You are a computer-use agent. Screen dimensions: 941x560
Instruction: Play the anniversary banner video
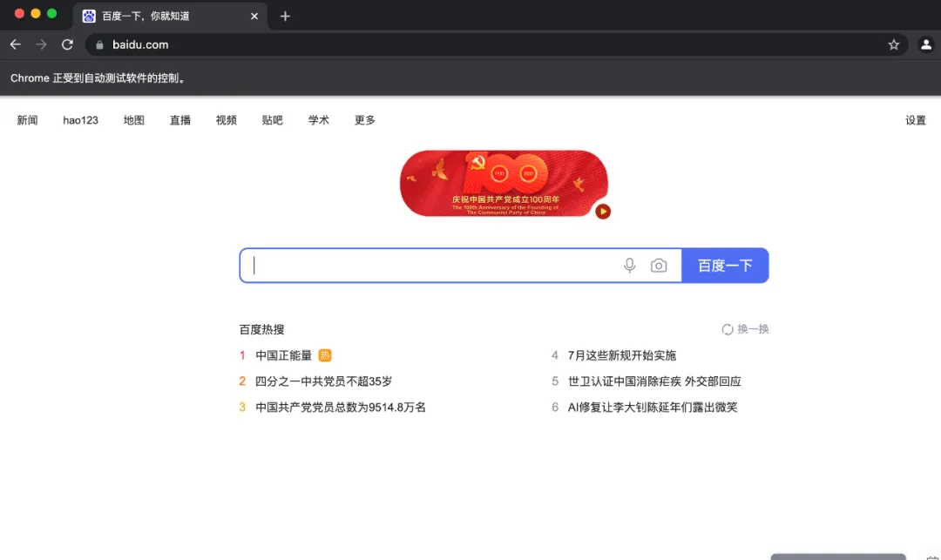click(602, 211)
